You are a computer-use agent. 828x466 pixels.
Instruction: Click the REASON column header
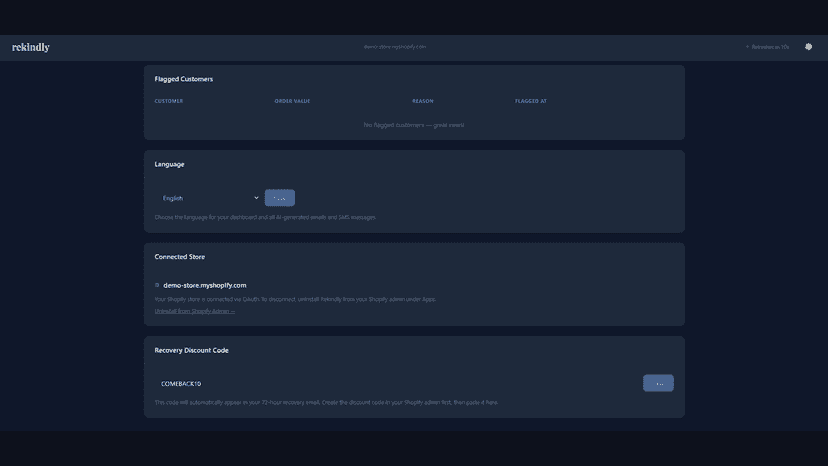422,101
